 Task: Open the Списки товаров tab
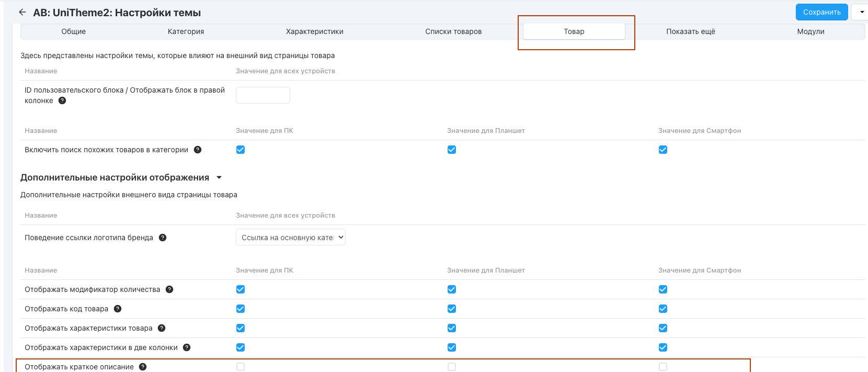453,31
